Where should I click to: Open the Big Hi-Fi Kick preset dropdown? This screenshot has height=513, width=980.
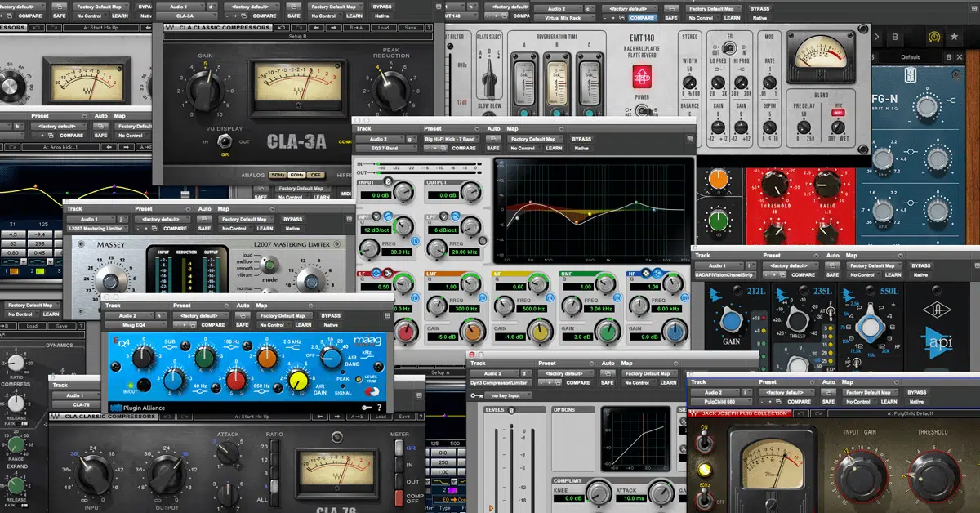coord(453,139)
